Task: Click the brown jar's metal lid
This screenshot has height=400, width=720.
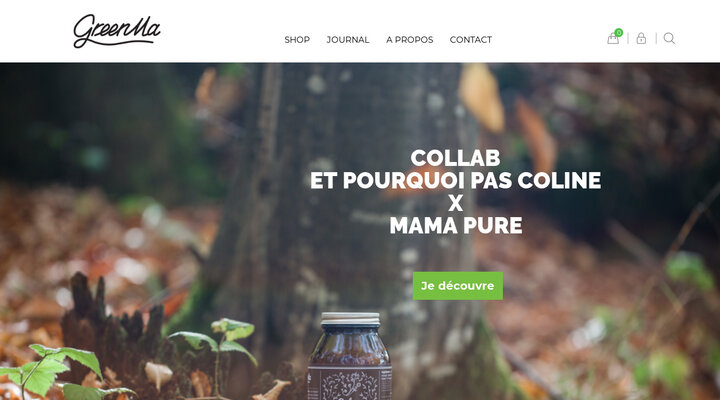Action: pyautogui.click(x=350, y=319)
